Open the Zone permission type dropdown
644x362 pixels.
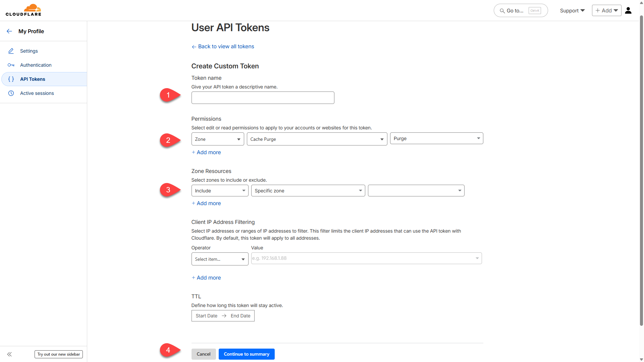click(x=218, y=139)
